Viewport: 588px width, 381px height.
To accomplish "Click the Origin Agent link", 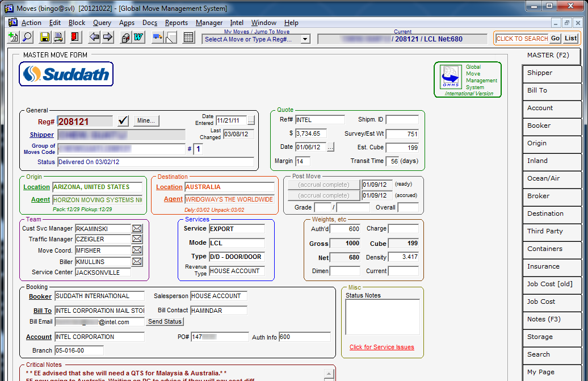I will point(40,199).
